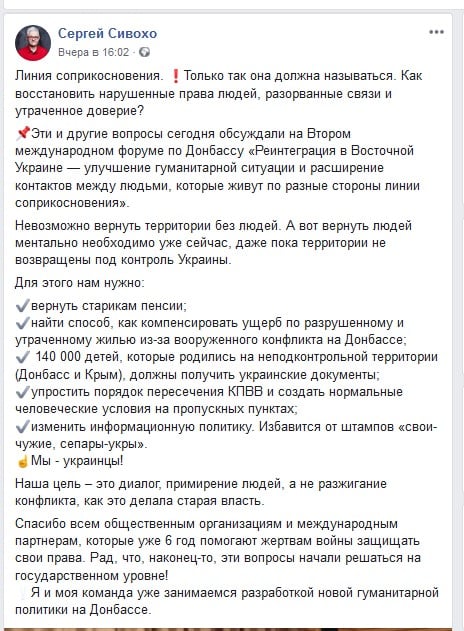Screen dimensions: 464x631
Task: Click the red exclamation mark emoji
Action: 175,76
